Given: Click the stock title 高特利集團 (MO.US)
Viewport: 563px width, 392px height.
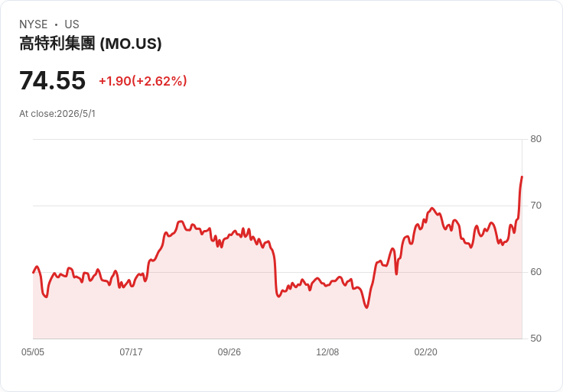Looking at the screenshot, I should click(90, 44).
